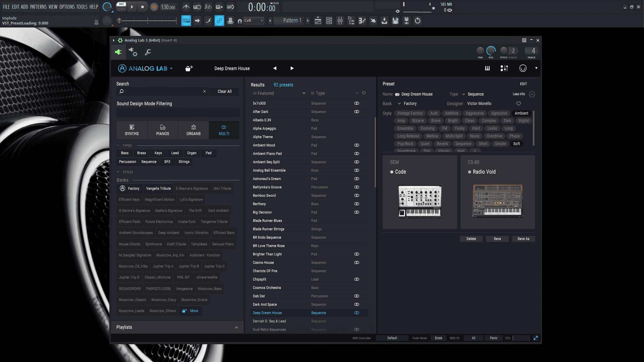Click the export download icon in toolbar
Screen dimensions: 644x362
tap(384, 21)
